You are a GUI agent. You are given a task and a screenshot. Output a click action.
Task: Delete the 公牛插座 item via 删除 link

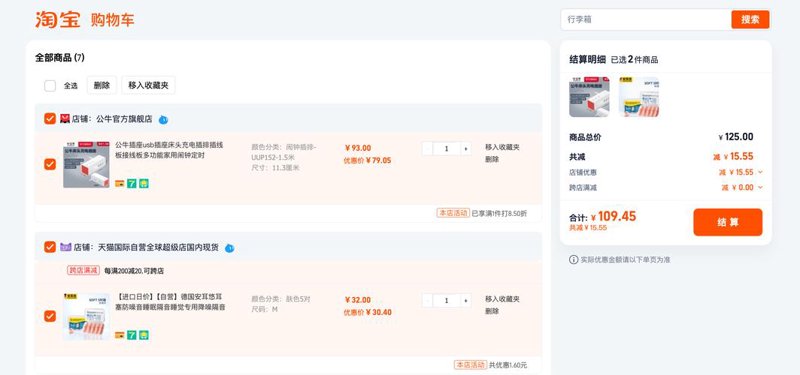coord(492,159)
